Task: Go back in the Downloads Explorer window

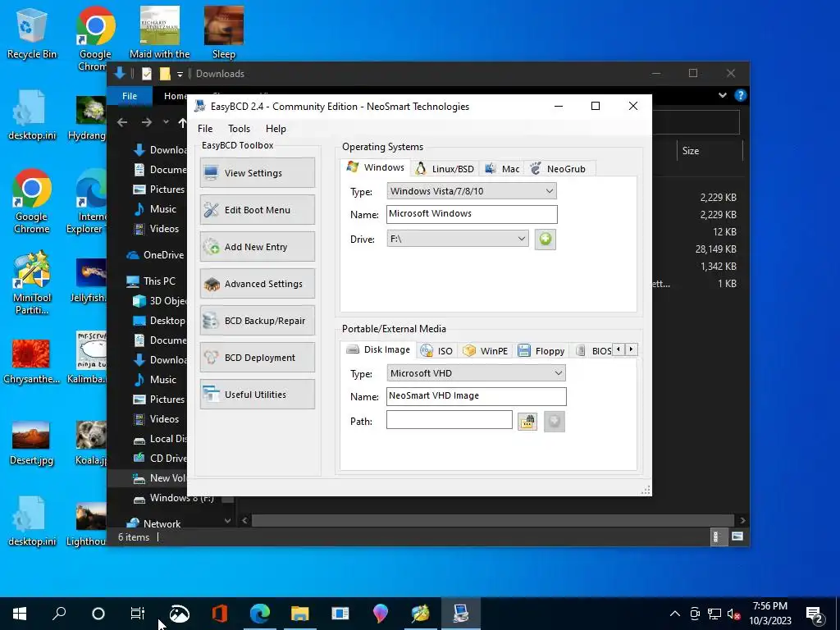Action: [x=122, y=123]
